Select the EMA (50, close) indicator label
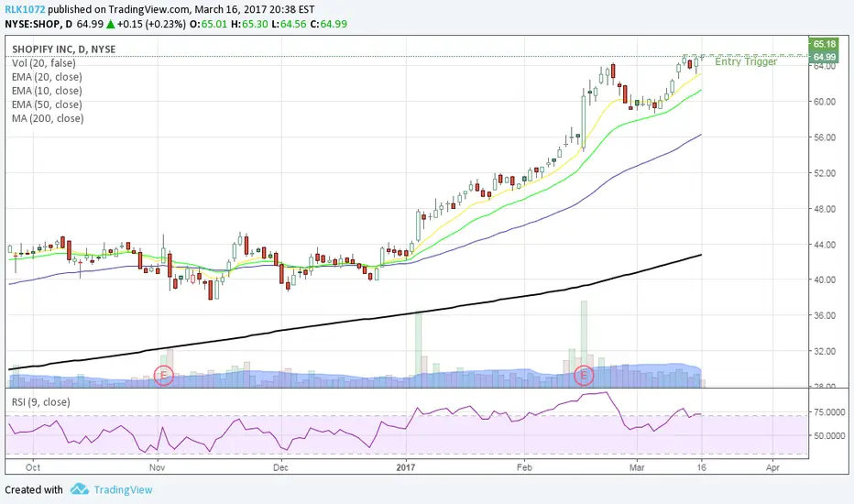Viewport: 854px width, 504px height. click(x=47, y=104)
